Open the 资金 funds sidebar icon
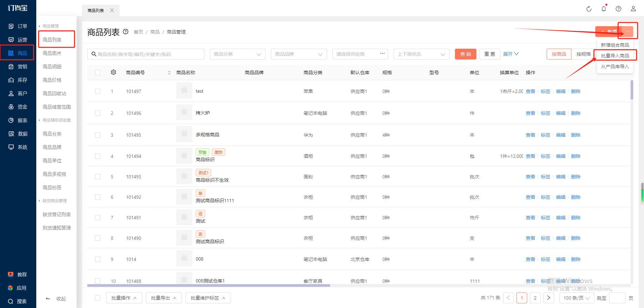Screen dimensions: 644x308 (x=11, y=107)
